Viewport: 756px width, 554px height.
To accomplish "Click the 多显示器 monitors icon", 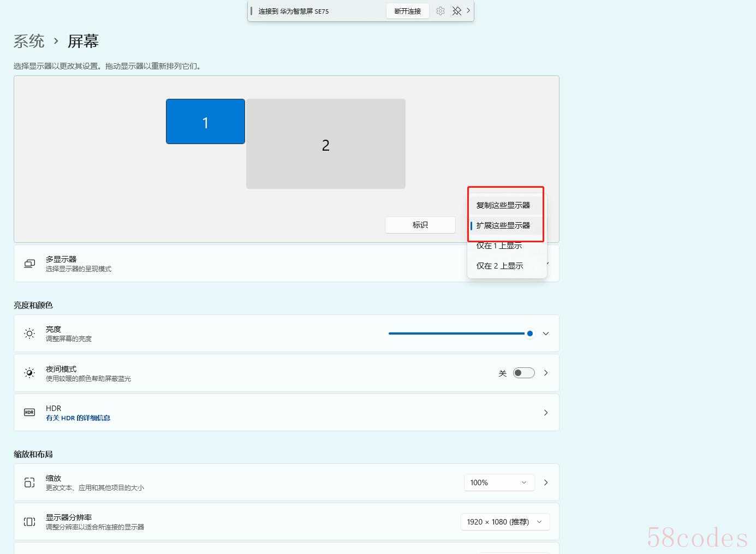I will point(29,264).
